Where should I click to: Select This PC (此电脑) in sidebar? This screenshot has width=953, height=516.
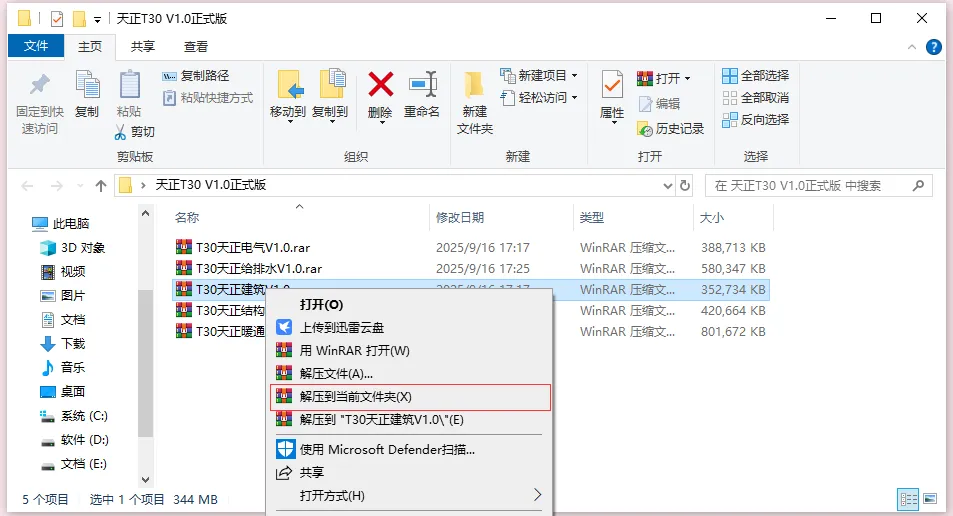point(61,224)
